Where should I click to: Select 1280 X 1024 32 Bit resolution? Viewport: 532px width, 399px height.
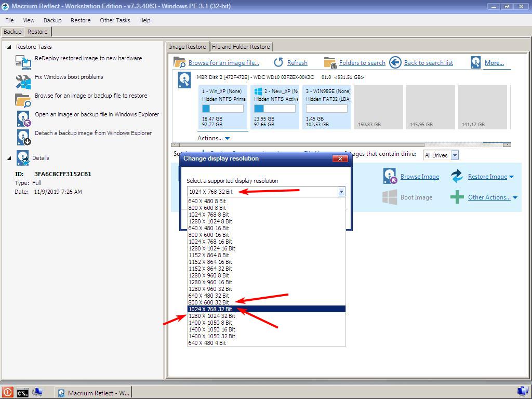[x=210, y=316]
